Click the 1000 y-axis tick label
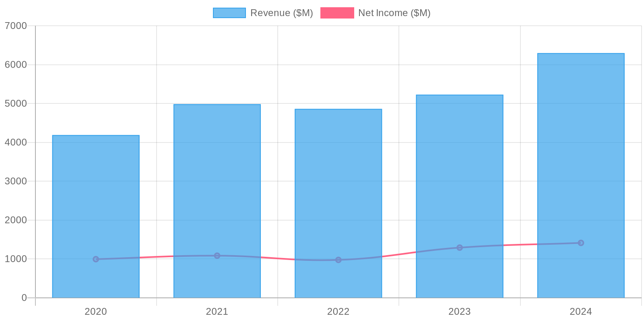 coord(16,259)
